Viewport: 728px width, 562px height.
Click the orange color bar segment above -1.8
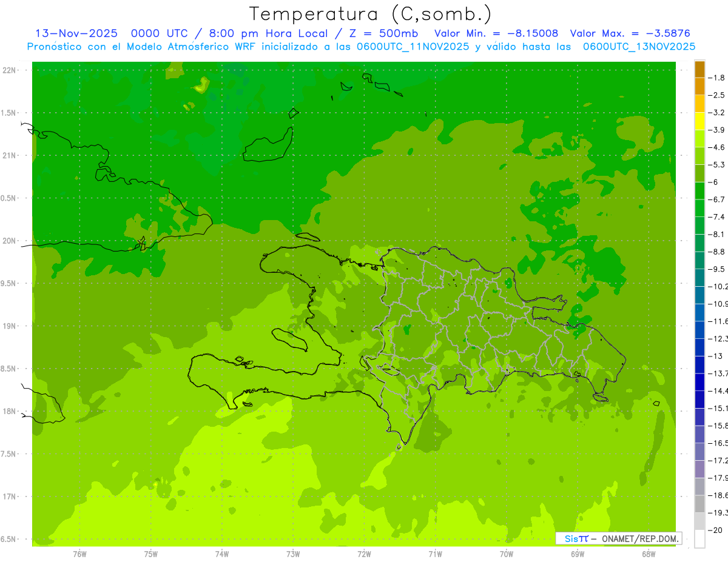click(699, 69)
